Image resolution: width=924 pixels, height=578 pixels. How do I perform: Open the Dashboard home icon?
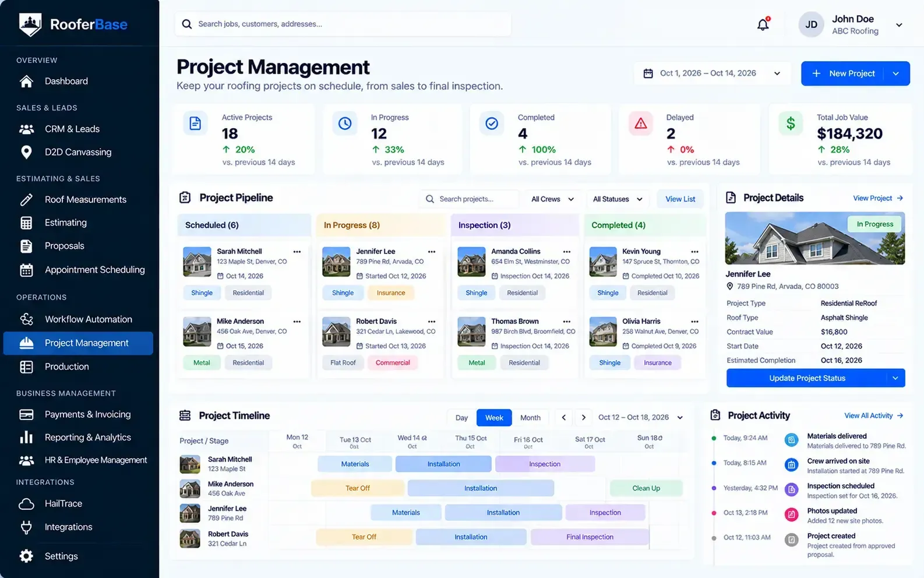tap(26, 82)
